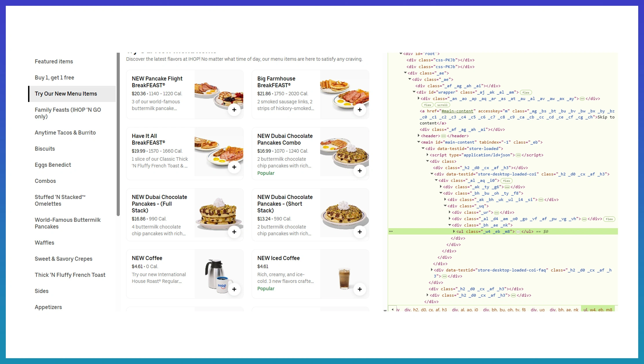Image resolution: width=644 pixels, height=364 pixels.
Task: Click the flex badge on the _al _aq _i0 div
Action: coord(506,181)
